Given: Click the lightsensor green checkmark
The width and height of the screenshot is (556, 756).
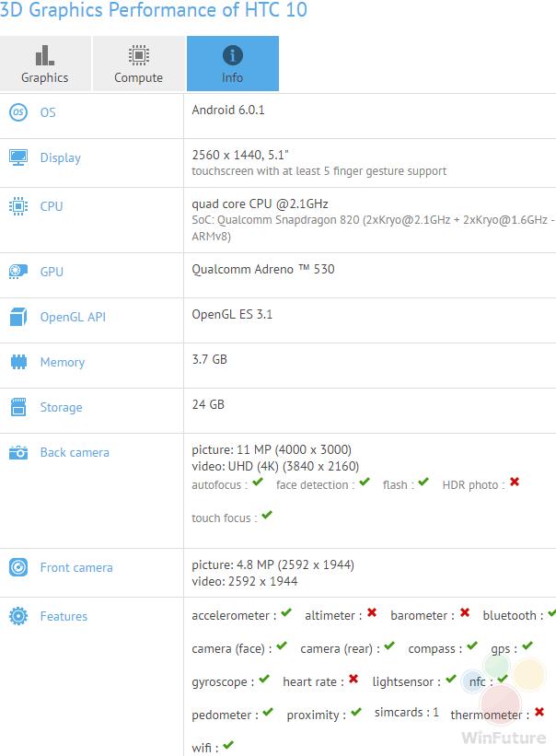Looking at the screenshot, I should pos(450,679).
